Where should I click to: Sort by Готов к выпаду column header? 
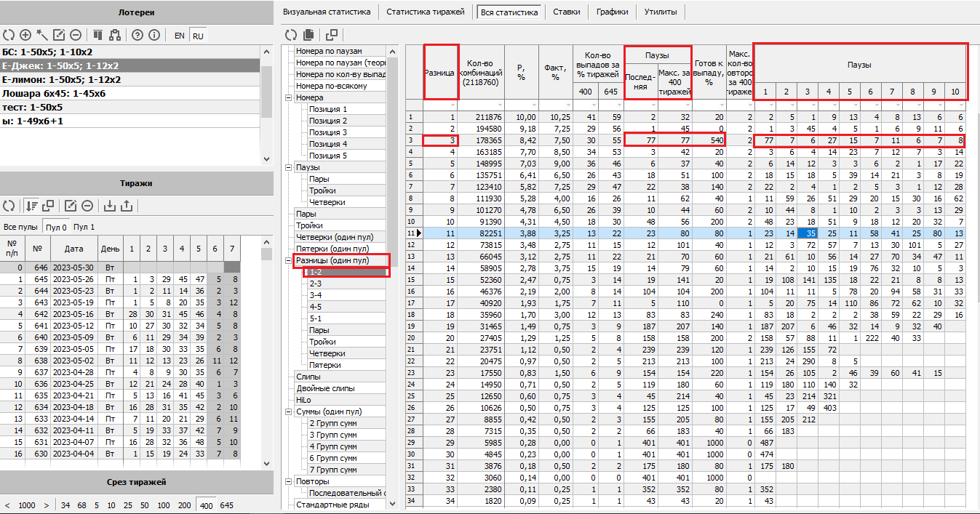(x=708, y=73)
